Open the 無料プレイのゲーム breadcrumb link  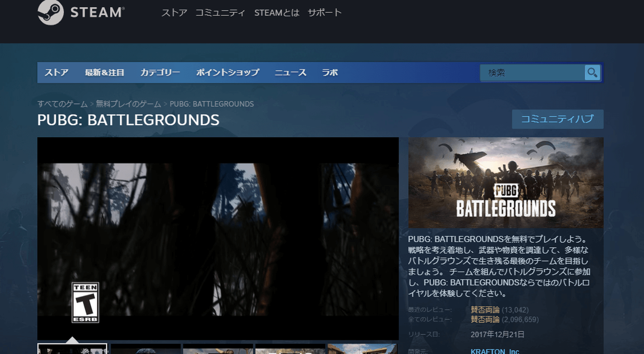129,104
